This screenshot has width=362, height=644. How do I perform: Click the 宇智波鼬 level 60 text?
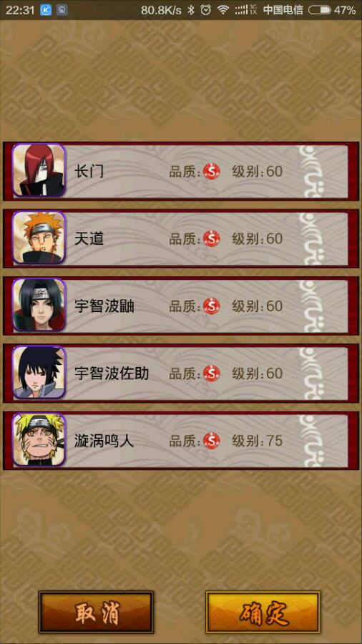click(x=258, y=306)
